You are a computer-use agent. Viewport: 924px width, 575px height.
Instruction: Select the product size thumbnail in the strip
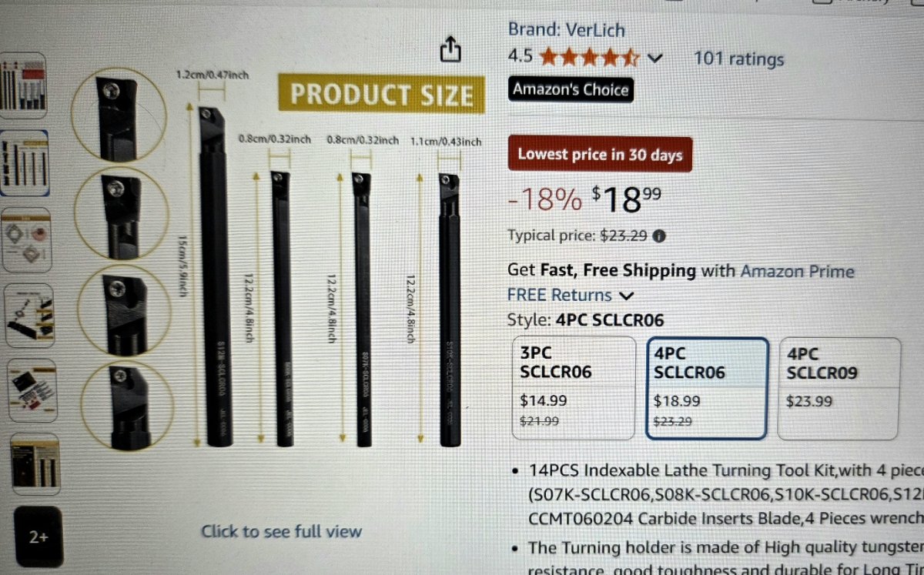tap(23, 163)
